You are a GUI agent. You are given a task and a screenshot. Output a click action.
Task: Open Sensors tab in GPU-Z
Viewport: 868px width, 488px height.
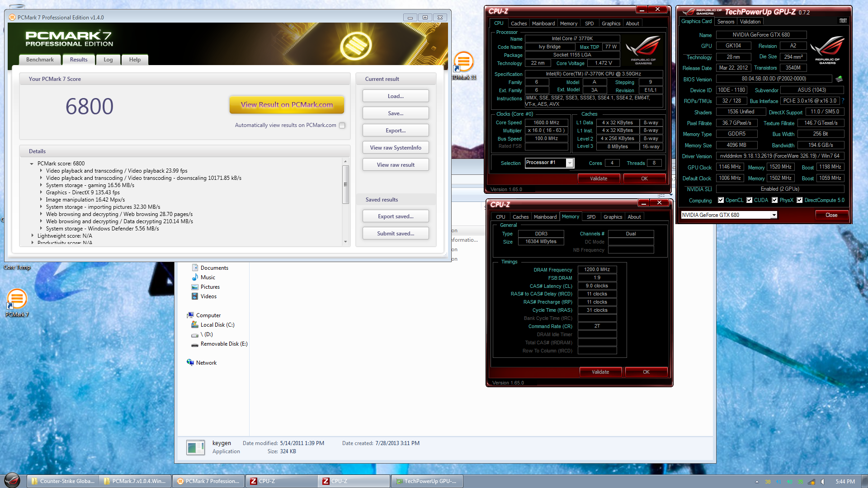726,22
